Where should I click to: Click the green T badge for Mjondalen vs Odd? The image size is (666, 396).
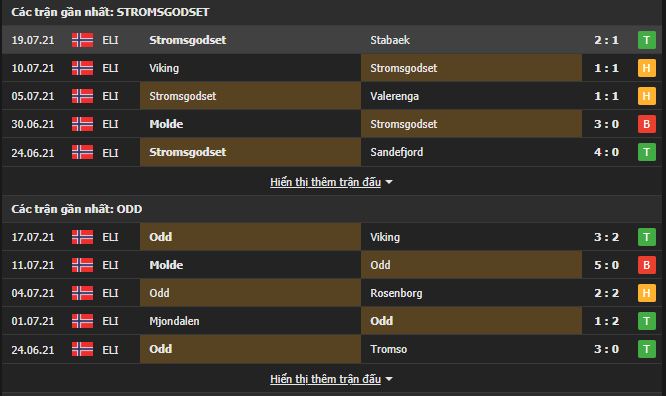[x=646, y=321]
